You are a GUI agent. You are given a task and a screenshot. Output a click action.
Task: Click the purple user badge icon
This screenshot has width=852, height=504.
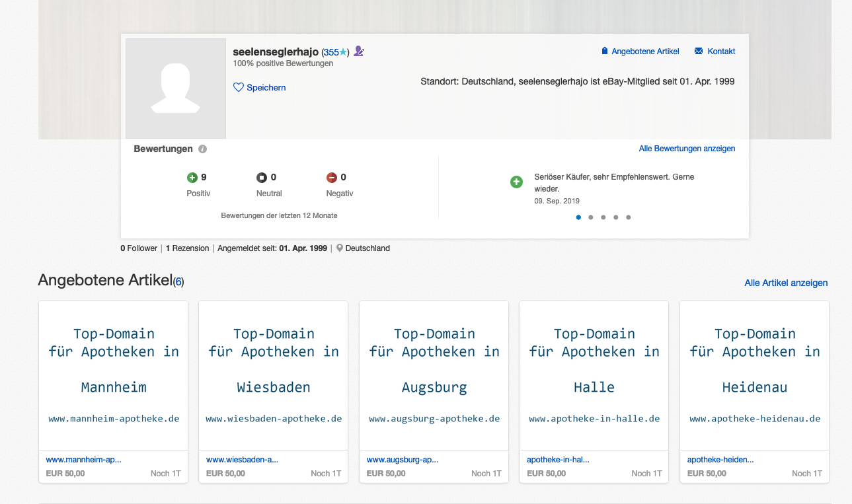point(359,52)
